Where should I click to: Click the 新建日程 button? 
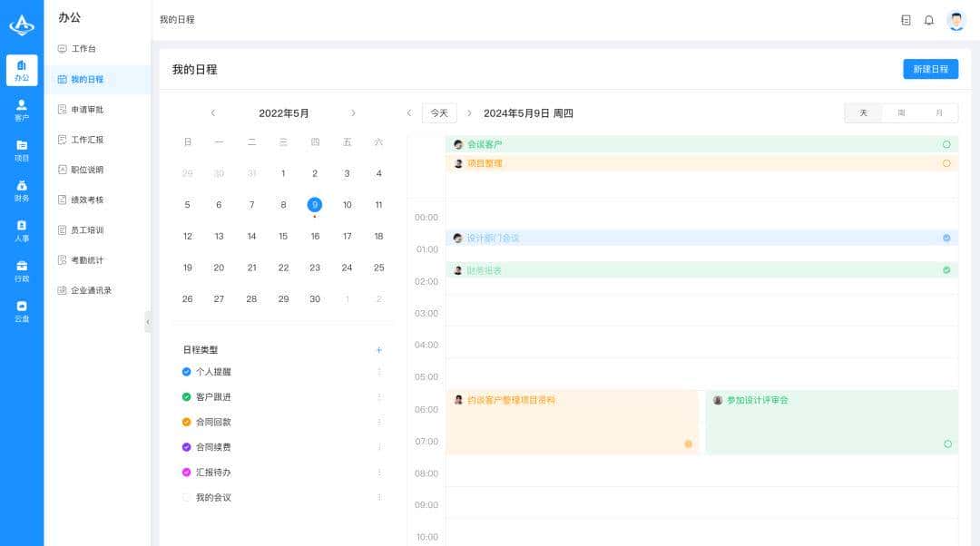(x=929, y=69)
